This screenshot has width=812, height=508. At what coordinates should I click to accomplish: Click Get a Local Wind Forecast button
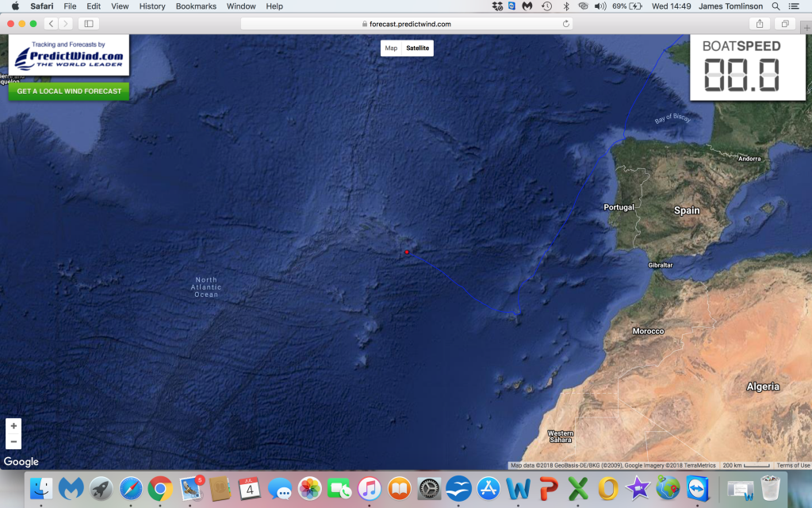[x=69, y=91]
